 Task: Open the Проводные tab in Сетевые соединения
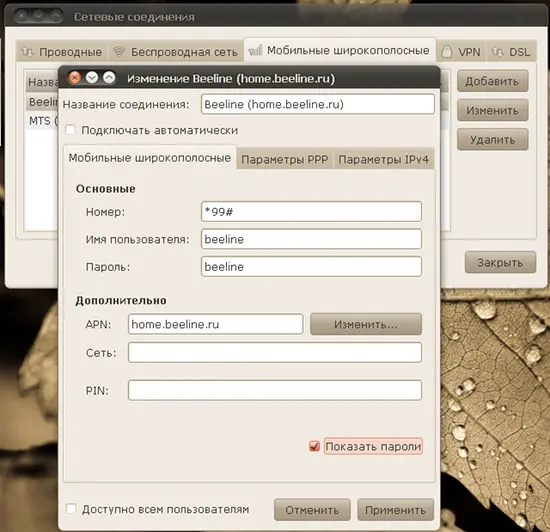(x=62, y=52)
